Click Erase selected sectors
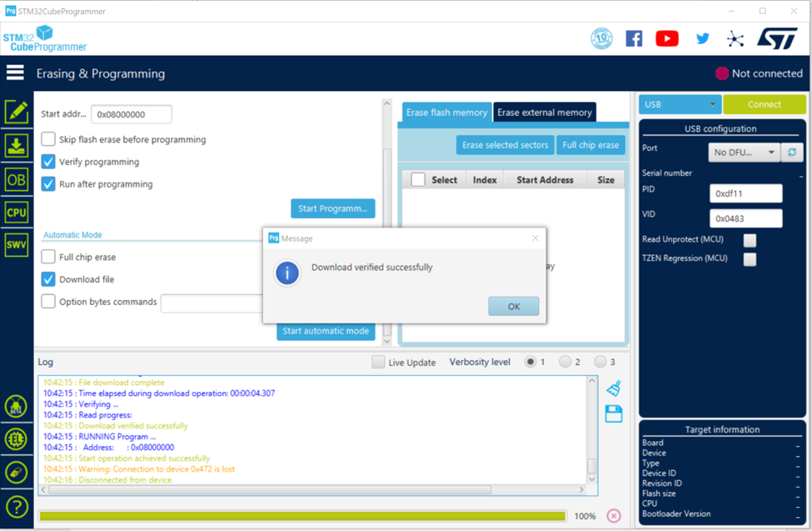The width and height of the screenshot is (812, 531). point(505,145)
